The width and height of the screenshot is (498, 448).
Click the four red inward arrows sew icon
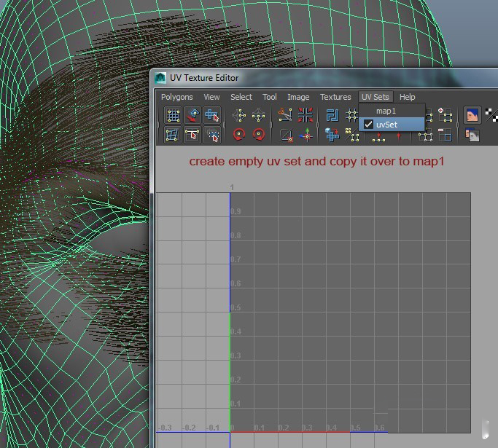click(x=306, y=115)
